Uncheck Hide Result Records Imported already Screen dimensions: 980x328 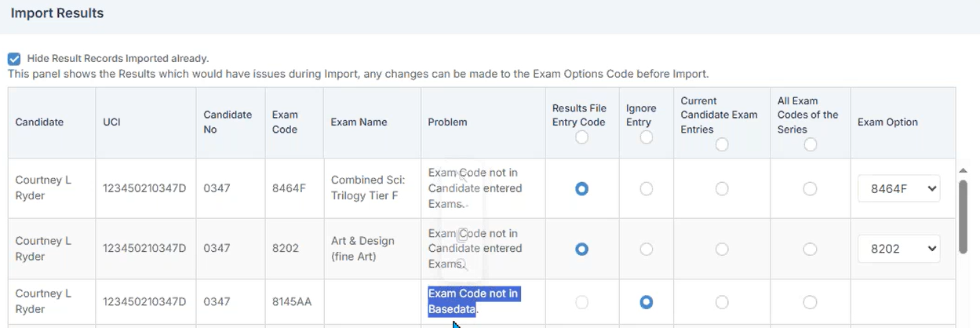pos(14,59)
